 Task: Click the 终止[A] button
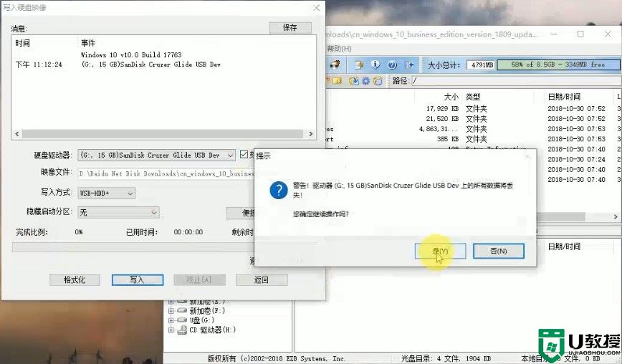[x=199, y=279]
